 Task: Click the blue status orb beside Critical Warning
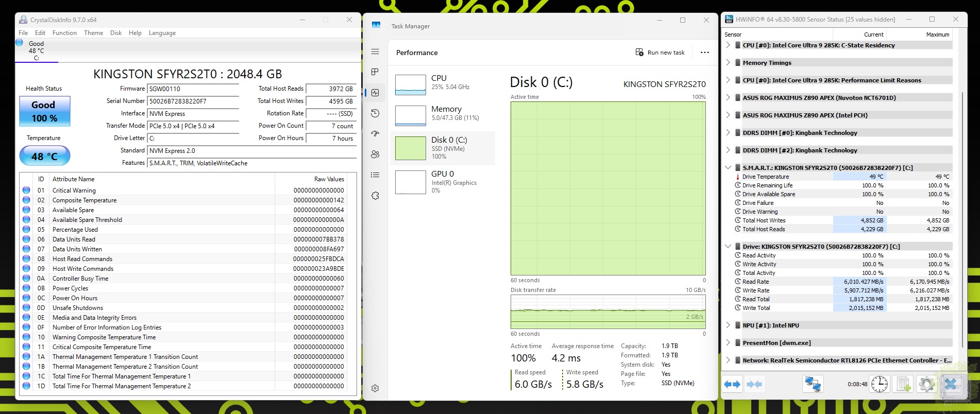point(26,191)
